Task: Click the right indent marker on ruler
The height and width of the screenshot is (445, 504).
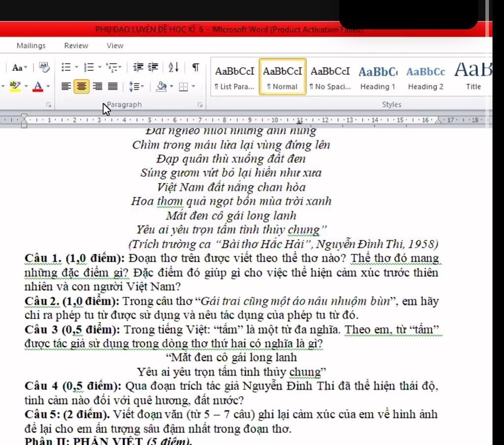Action: 438,121
